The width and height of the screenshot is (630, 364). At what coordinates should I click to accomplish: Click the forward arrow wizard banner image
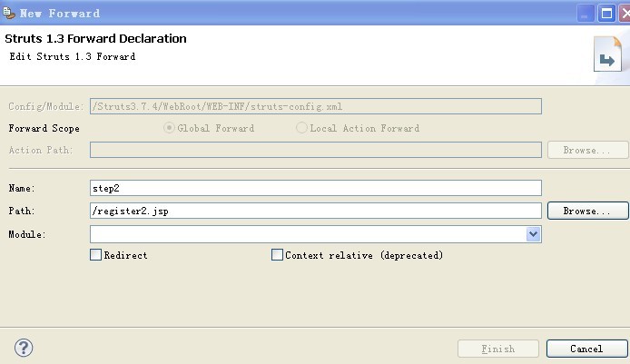point(607,54)
